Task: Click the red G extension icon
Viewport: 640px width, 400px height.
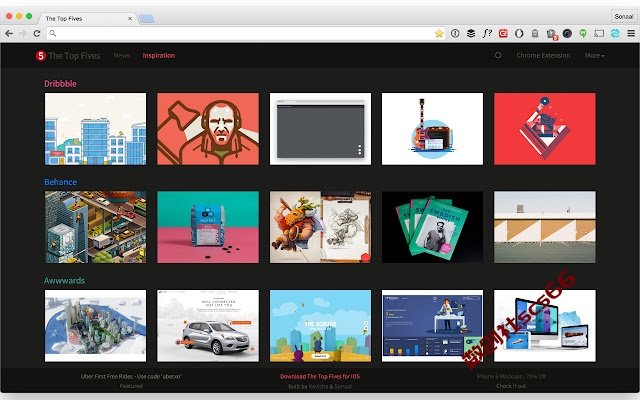Action: pos(503,33)
